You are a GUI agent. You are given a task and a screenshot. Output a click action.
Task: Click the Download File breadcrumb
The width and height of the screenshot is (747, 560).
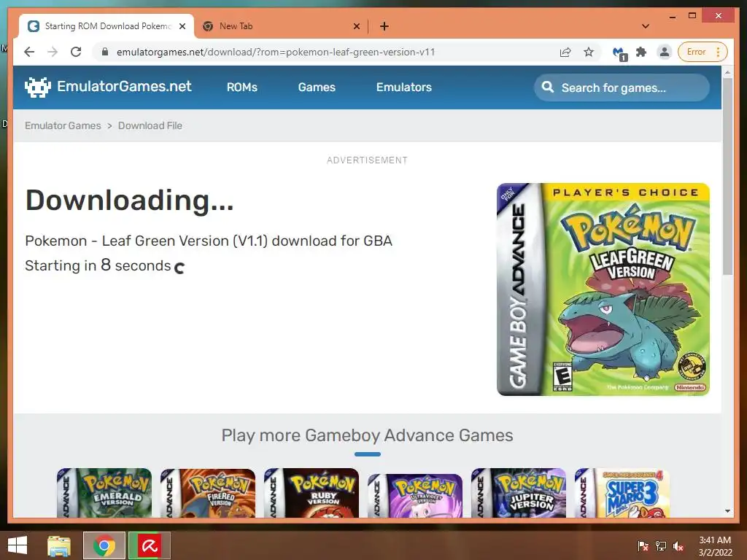point(150,125)
